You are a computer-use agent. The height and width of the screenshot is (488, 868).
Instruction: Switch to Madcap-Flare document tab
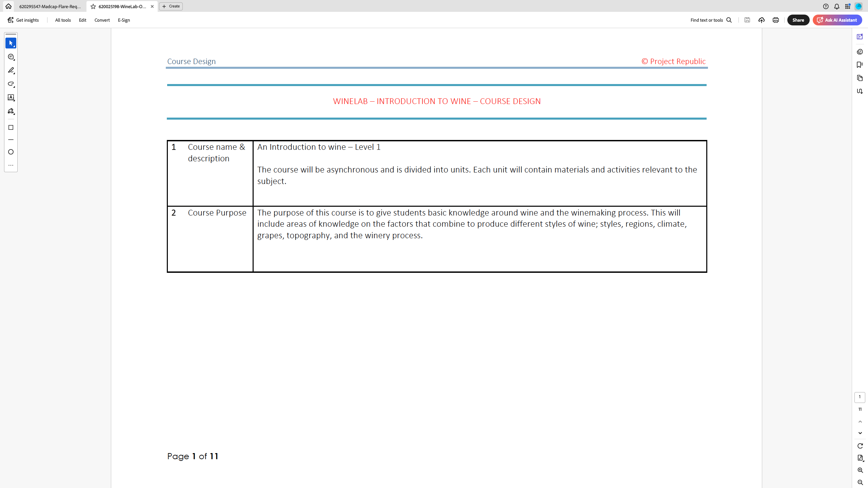point(50,6)
